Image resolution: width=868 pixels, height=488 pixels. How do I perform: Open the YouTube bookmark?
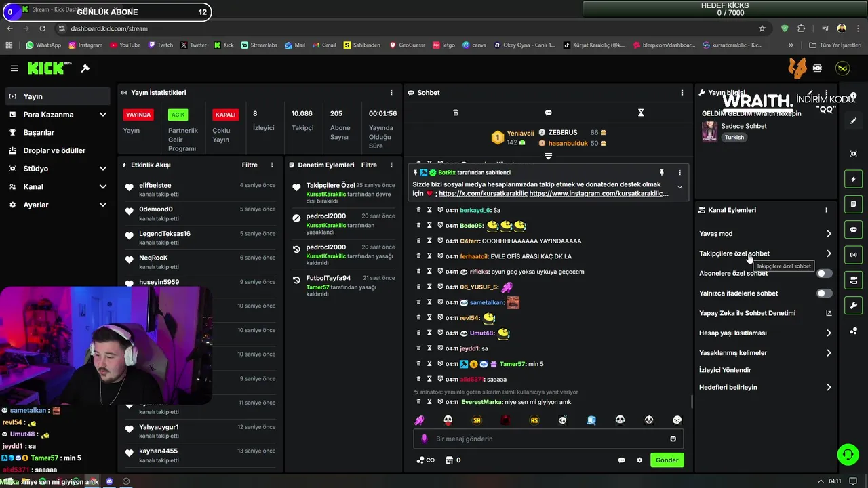[x=125, y=45]
